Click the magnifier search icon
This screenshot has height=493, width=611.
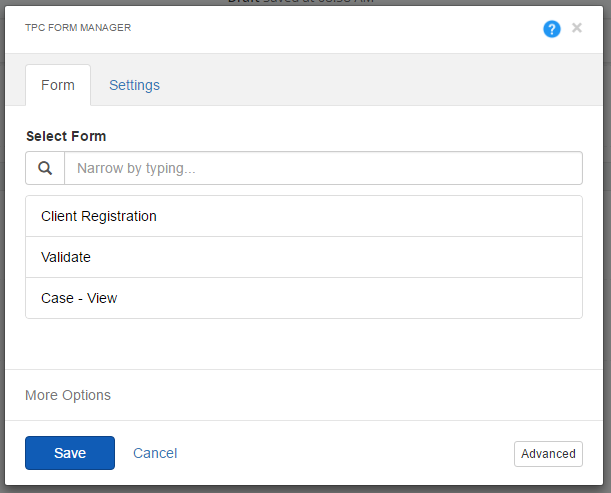pos(45,168)
